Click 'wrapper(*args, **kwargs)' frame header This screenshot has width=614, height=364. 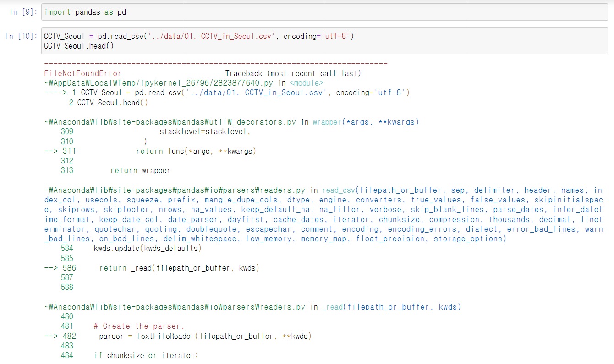[x=366, y=122]
